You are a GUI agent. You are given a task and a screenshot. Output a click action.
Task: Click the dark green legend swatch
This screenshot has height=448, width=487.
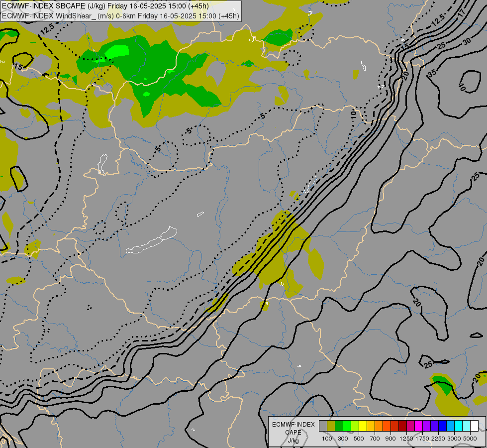click(339, 426)
